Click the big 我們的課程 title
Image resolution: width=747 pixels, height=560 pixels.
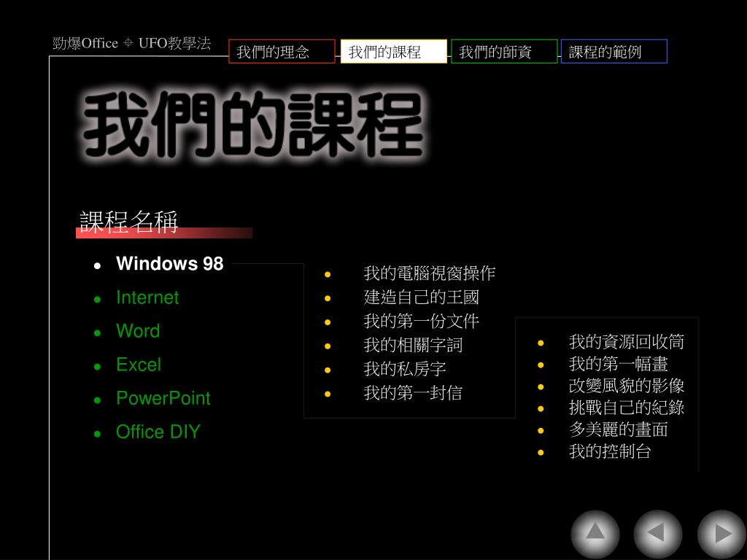[253, 125]
